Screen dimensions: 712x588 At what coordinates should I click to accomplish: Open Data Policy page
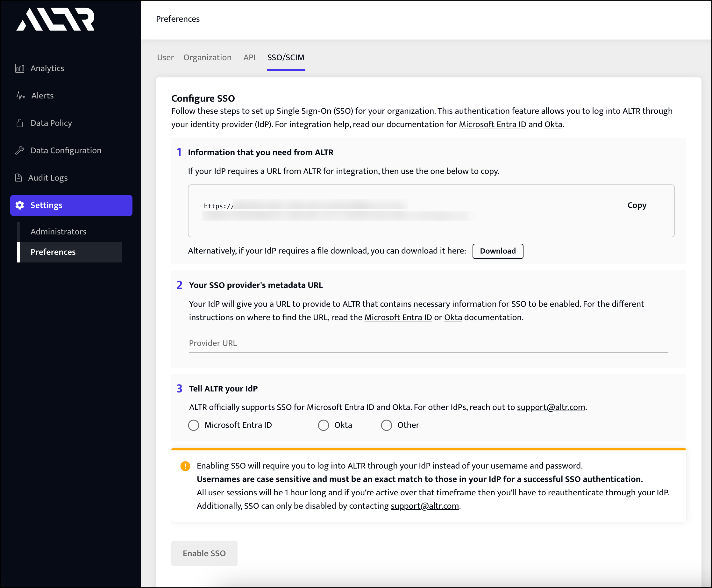[51, 123]
